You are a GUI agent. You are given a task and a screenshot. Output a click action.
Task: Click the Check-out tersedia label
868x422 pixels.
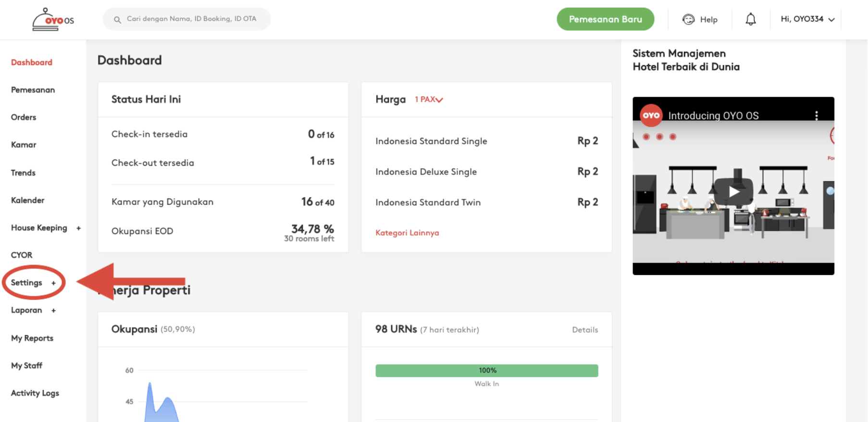point(153,163)
